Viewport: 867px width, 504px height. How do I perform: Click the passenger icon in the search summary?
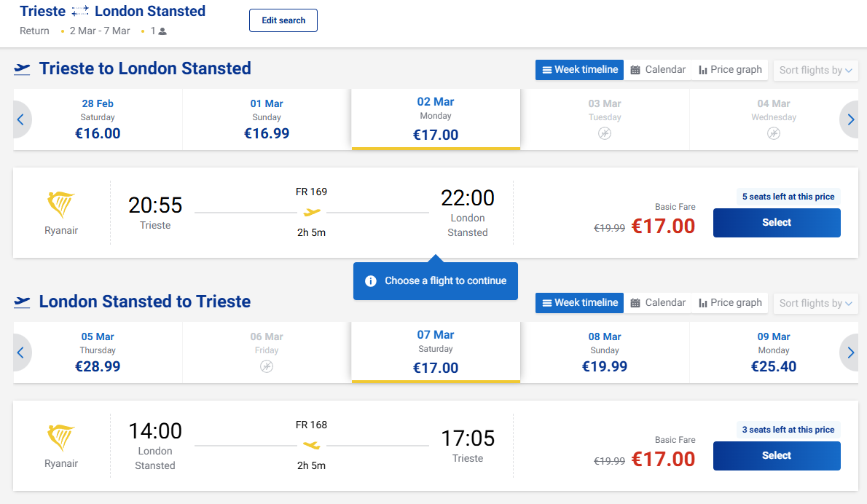162,31
